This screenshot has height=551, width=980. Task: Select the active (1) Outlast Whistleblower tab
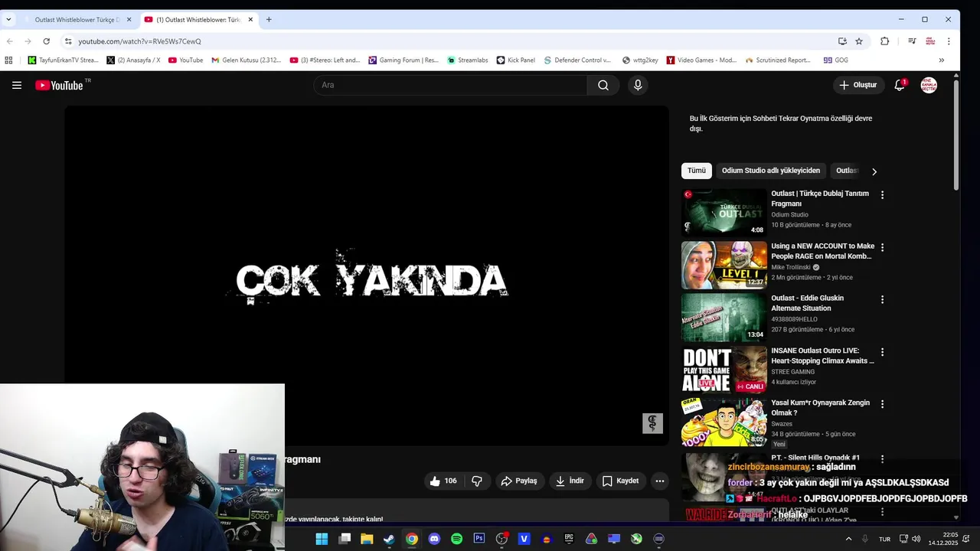[198, 19]
